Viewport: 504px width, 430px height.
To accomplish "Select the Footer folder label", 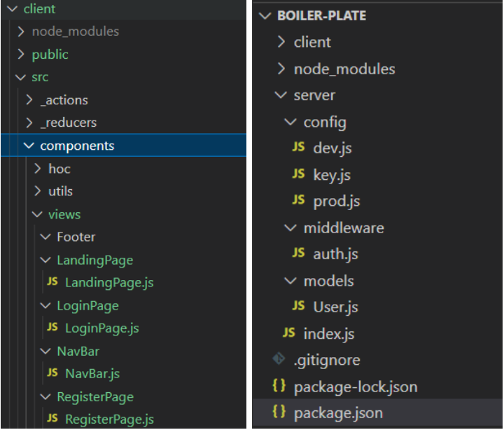I will pos(76,237).
